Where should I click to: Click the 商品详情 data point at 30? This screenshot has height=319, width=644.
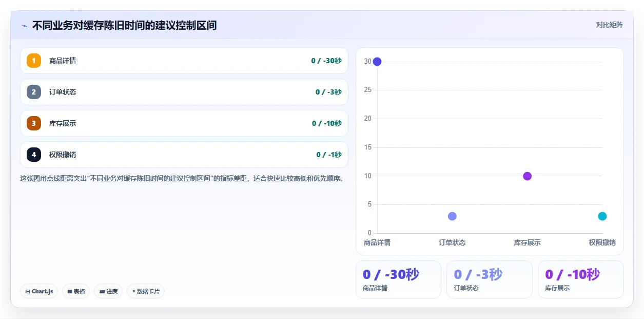pos(377,62)
